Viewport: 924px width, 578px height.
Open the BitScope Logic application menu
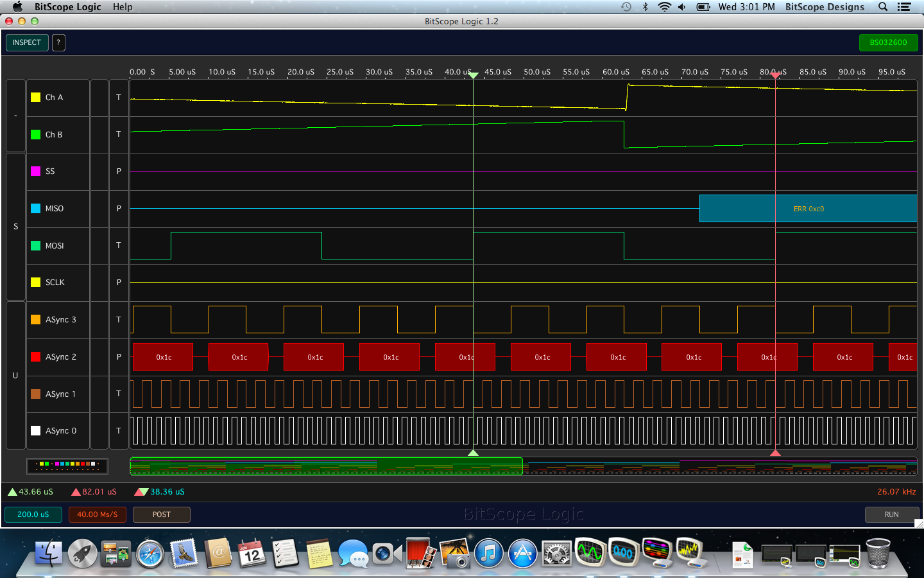click(67, 7)
